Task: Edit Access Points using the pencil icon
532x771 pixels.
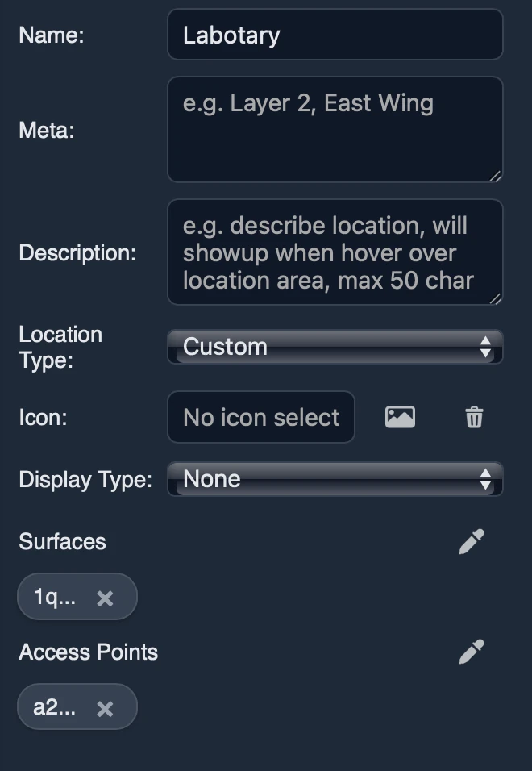Action: [472, 652]
